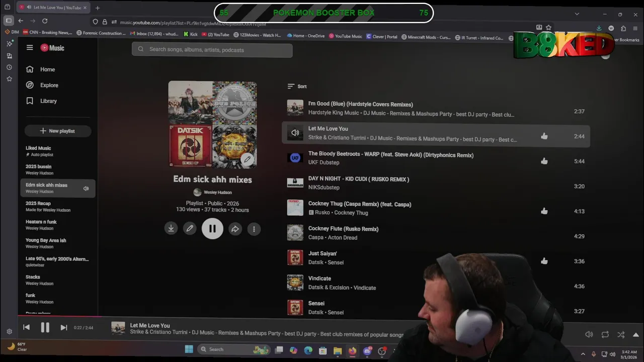Open the 2025 bussin playlist

[57, 169]
